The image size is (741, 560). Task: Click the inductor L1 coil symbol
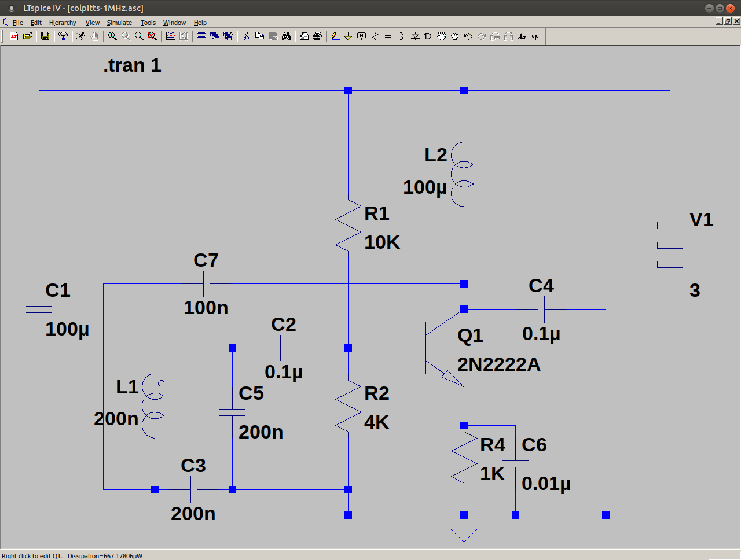pos(154,406)
